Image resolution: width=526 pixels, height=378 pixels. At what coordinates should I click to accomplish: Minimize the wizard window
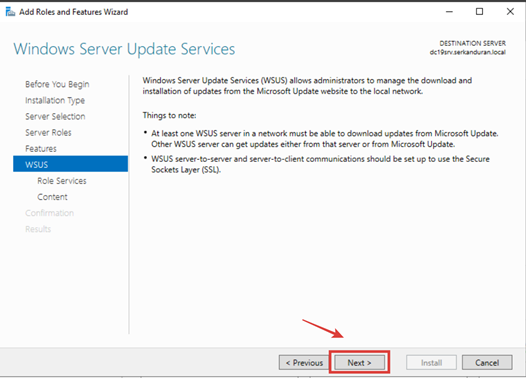449,12
